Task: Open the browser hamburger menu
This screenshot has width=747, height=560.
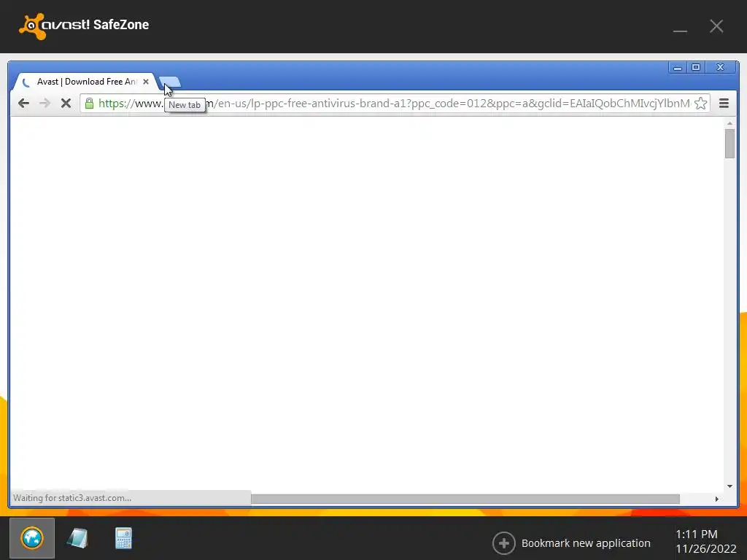Action: click(x=724, y=104)
